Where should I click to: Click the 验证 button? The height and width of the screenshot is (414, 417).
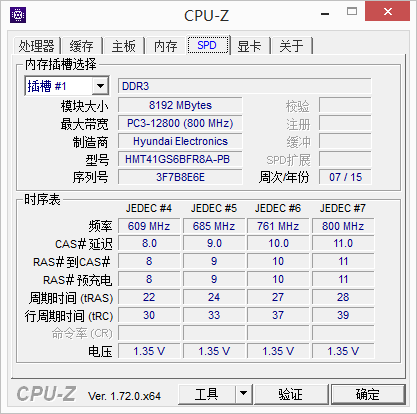[x=291, y=394]
